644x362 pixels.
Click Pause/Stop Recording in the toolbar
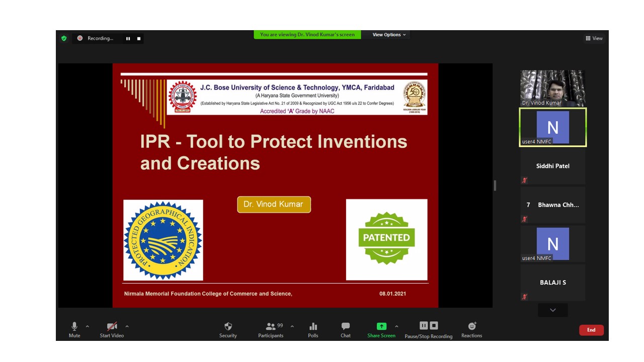coord(429,329)
